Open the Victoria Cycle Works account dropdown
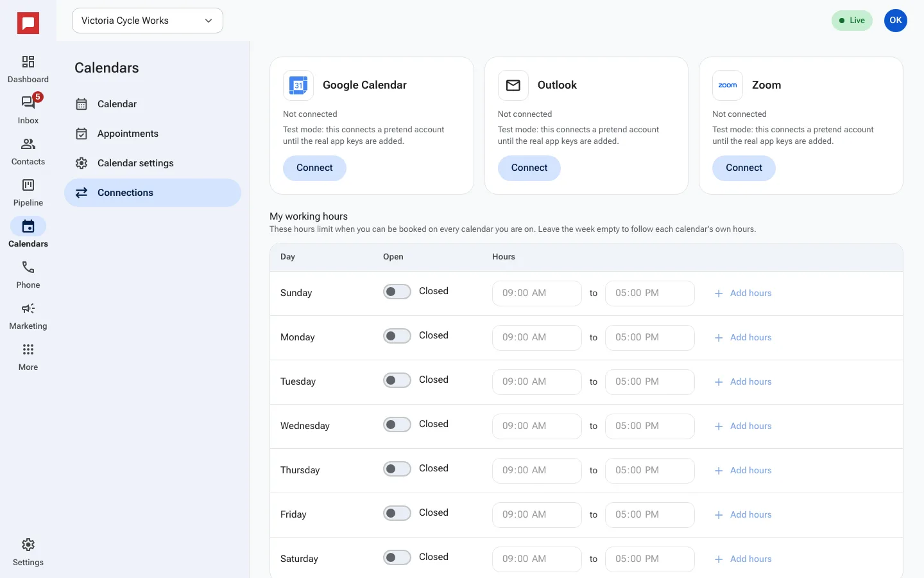 click(x=148, y=21)
